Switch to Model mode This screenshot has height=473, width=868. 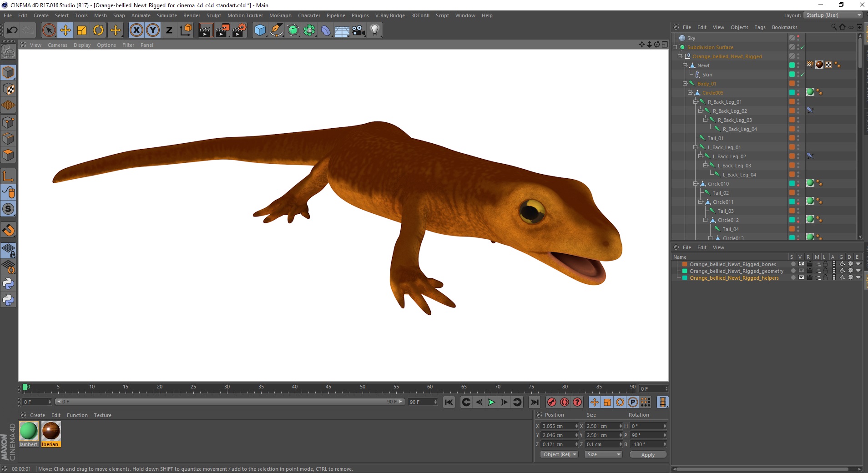click(8, 72)
